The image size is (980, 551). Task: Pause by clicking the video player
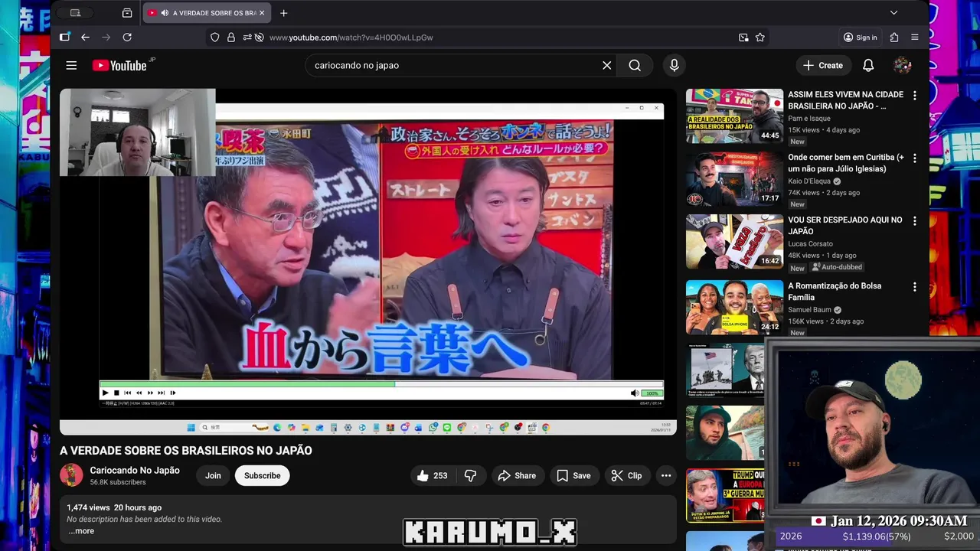pos(367,260)
